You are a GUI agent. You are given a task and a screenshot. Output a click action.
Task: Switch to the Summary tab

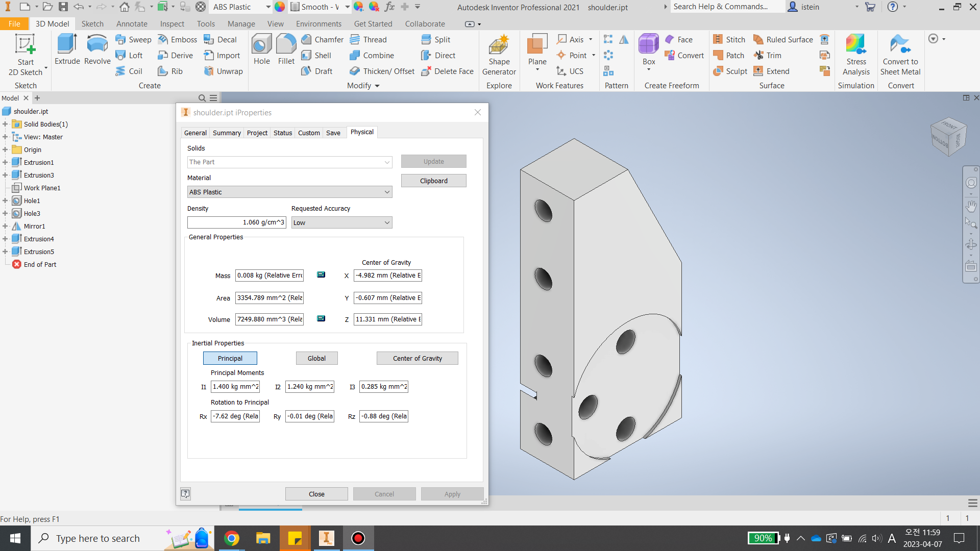pyautogui.click(x=227, y=133)
